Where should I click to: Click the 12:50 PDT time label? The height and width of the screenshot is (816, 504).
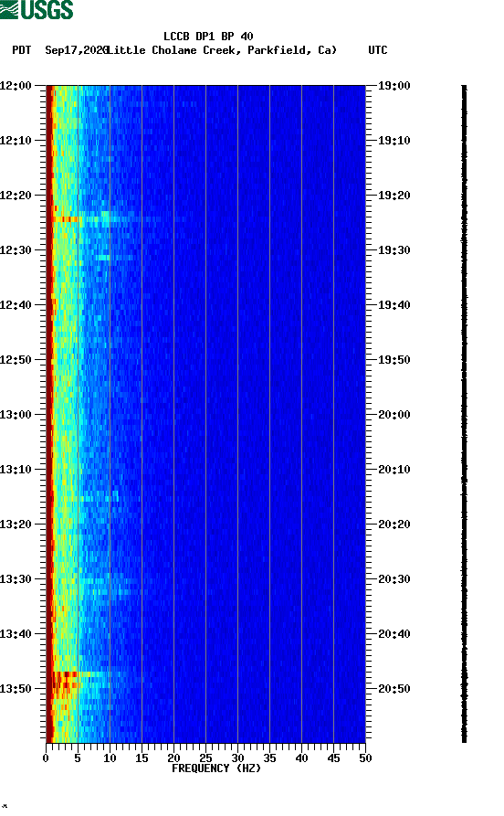click(16, 360)
